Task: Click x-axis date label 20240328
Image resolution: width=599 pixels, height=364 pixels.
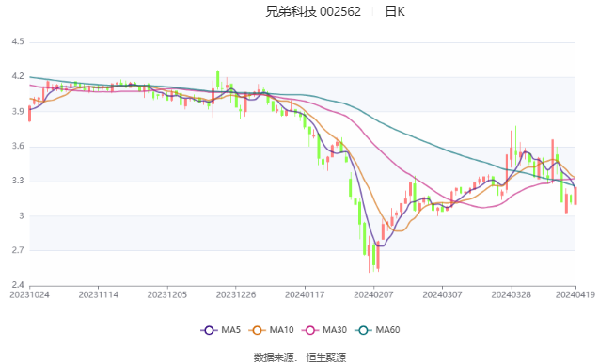Action: (x=512, y=294)
